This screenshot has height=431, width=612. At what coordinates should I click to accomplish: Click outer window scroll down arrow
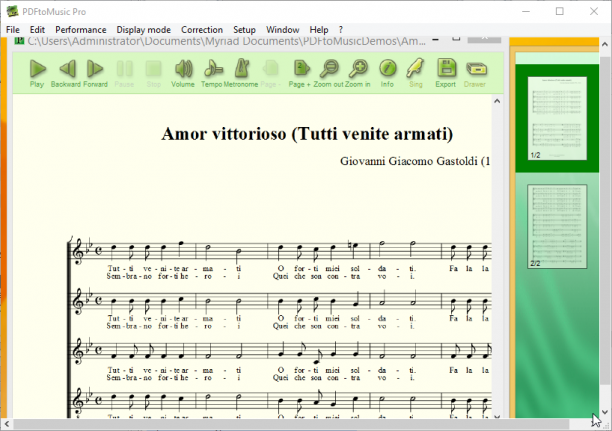pyautogui.click(x=605, y=412)
